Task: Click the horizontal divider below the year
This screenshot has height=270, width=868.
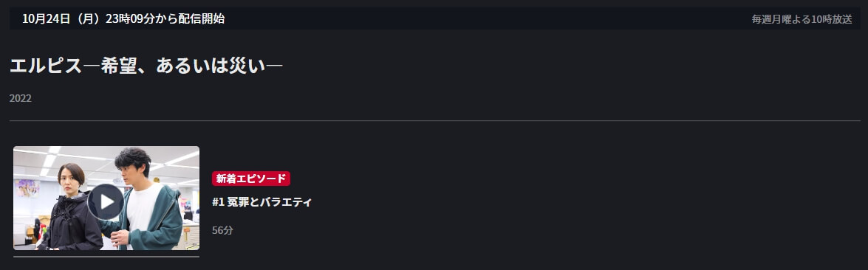Action: [434, 121]
